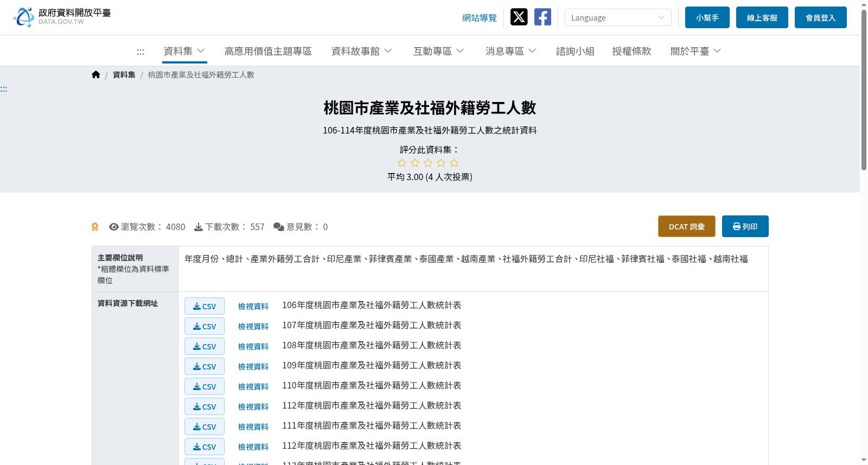Viewport: 868px width, 465px height.
Task: Download CSV for 110年度 statistics table
Action: click(x=205, y=386)
